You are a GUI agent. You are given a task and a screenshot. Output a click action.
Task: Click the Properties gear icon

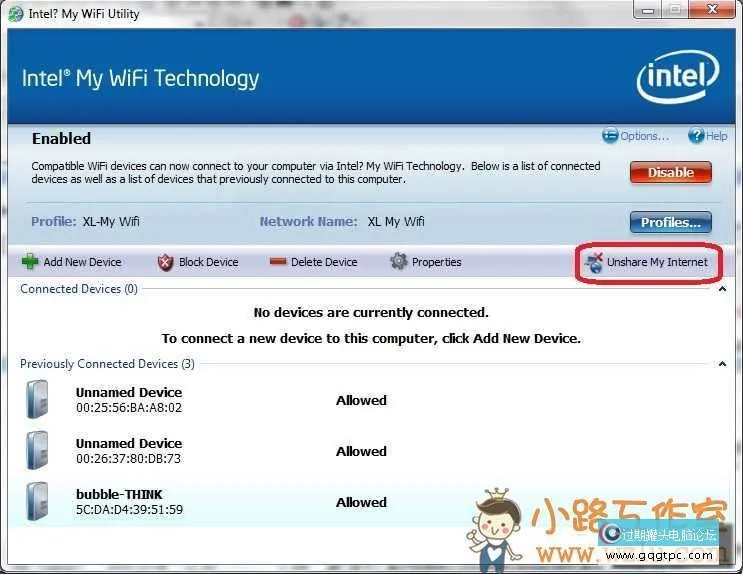(399, 262)
